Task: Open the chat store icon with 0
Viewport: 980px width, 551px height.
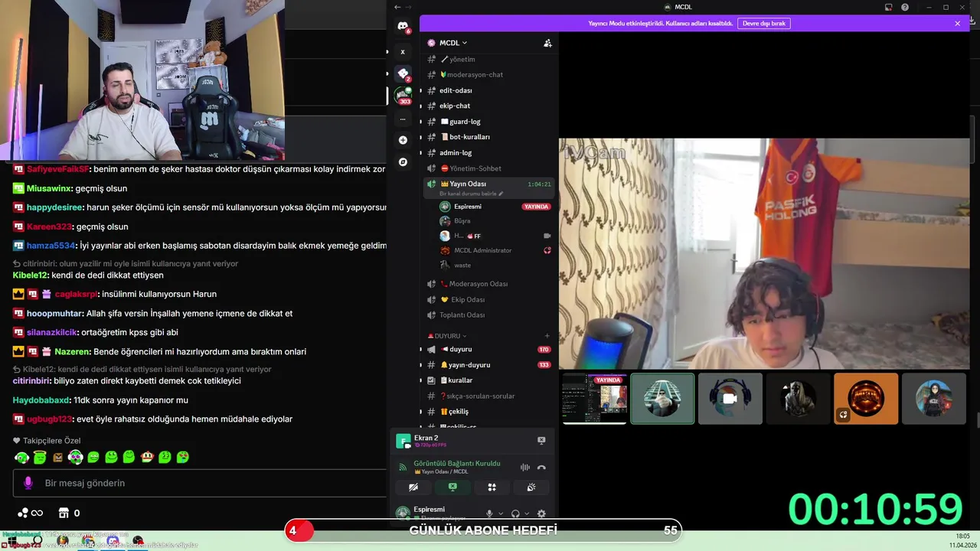Action: click(69, 513)
